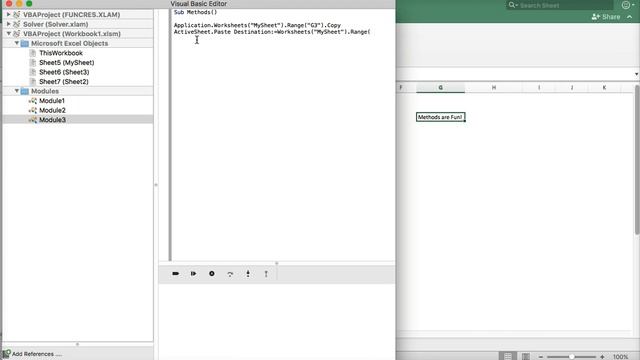Click the Add References icon
This screenshot has height=360, width=640.
tap(6, 353)
